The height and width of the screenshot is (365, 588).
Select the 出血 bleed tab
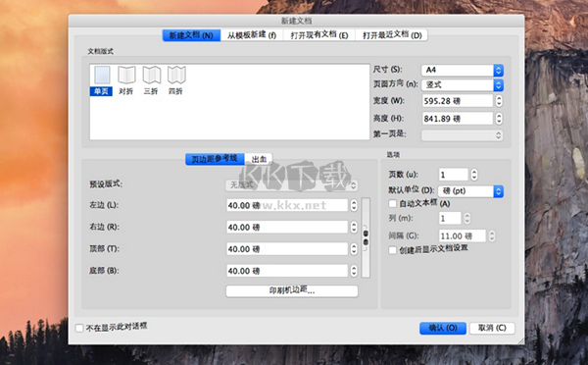[259, 159]
